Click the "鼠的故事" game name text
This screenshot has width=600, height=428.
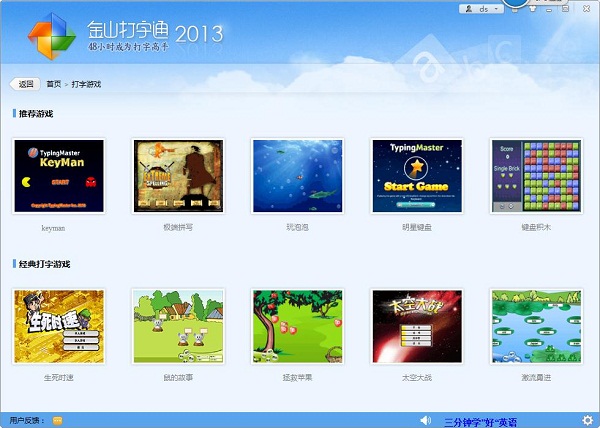point(178,378)
